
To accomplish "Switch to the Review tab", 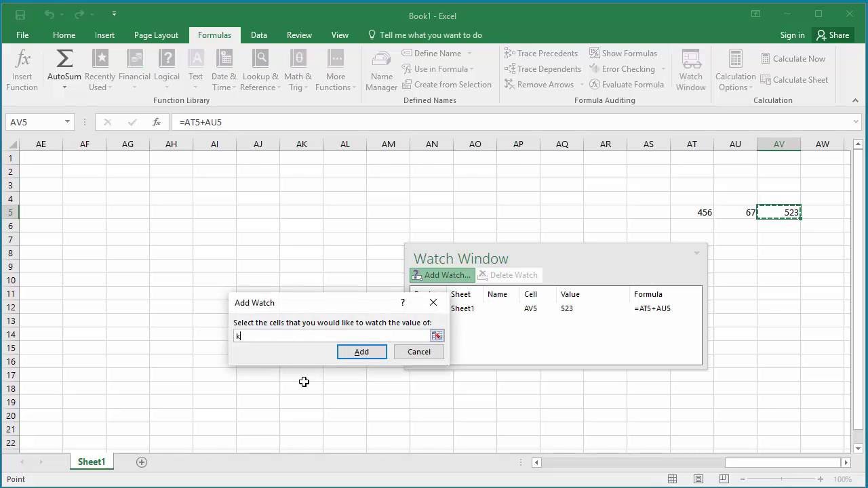I will (299, 35).
